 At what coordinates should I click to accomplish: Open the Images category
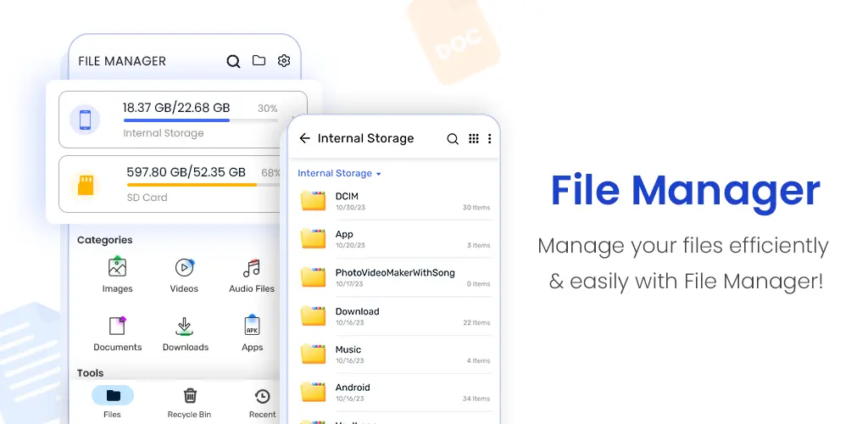point(117,275)
